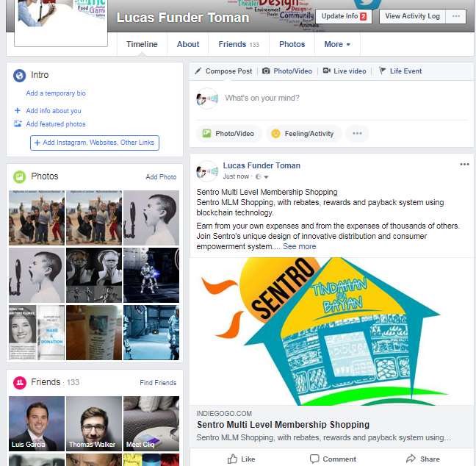Expand post text with See more
Viewport: 476px width, 466px height.
tap(299, 246)
